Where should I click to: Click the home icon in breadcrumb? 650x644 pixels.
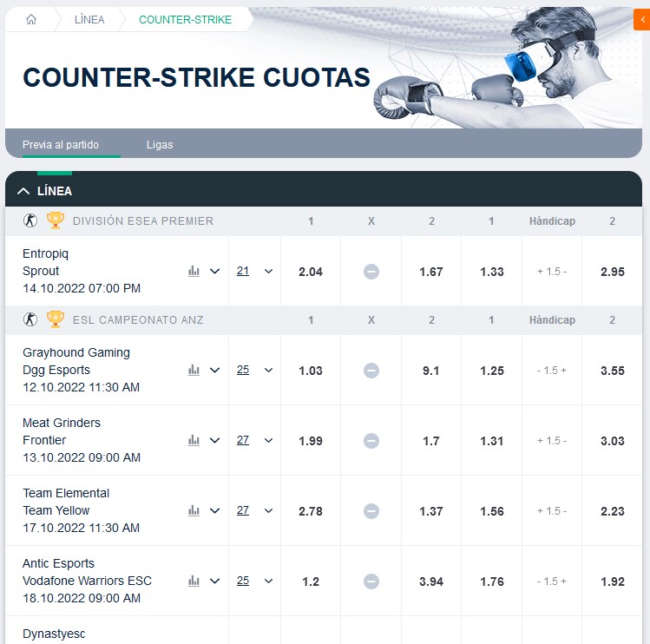[x=31, y=19]
